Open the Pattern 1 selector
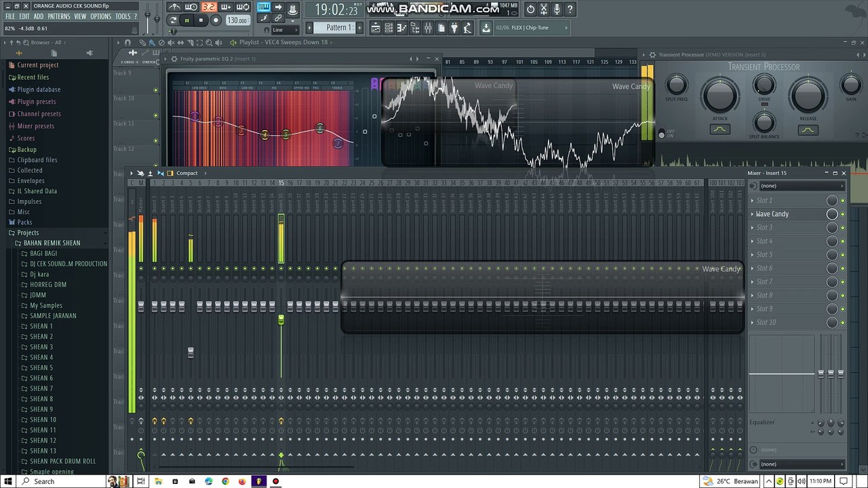Image resolution: width=868 pixels, height=488 pixels. click(x=334, y=28)
